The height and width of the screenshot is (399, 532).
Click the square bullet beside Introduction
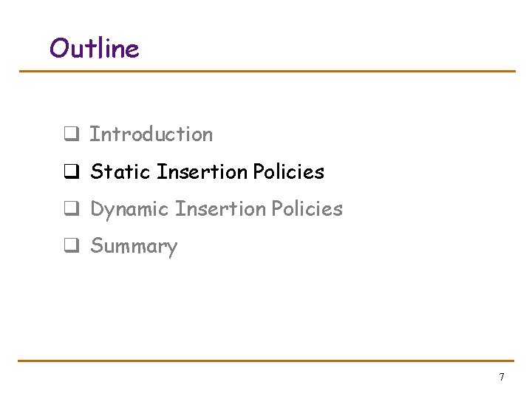(70, 135)
